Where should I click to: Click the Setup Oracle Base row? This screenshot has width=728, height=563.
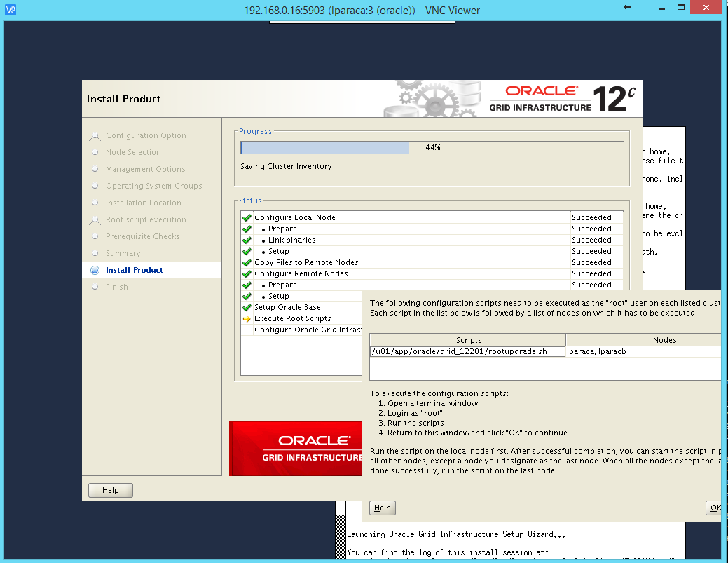pyautogui.click(x=302, y=308)
